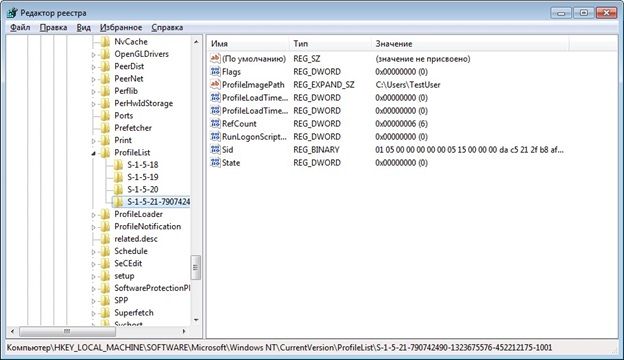The height and width of the screenshot is (360, 624).
Task: Sort by the Значение column header
Action: tap(470, 44)
